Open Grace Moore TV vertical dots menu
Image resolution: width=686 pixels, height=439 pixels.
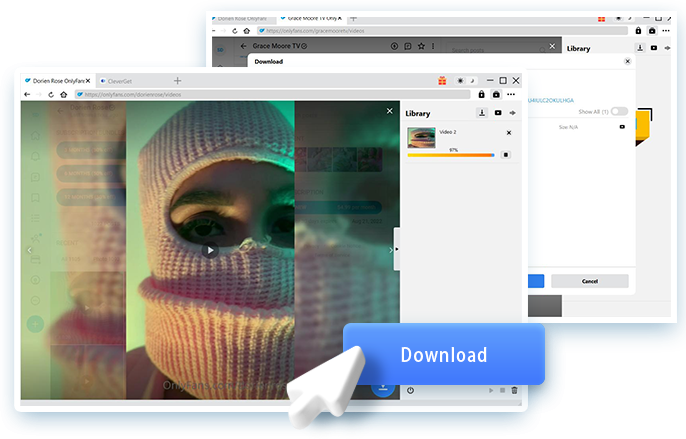[433, 46]
